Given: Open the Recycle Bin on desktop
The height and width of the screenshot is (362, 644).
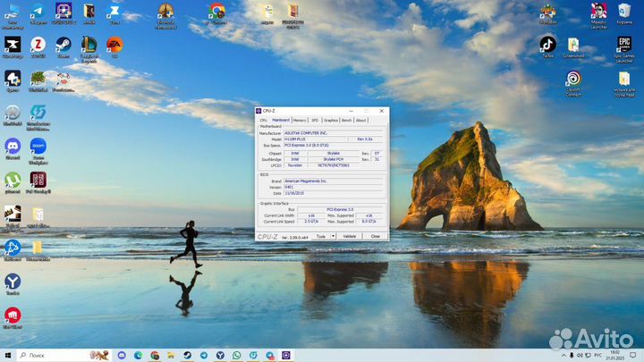Looking at the screenshot, I should tap(623, 12).
